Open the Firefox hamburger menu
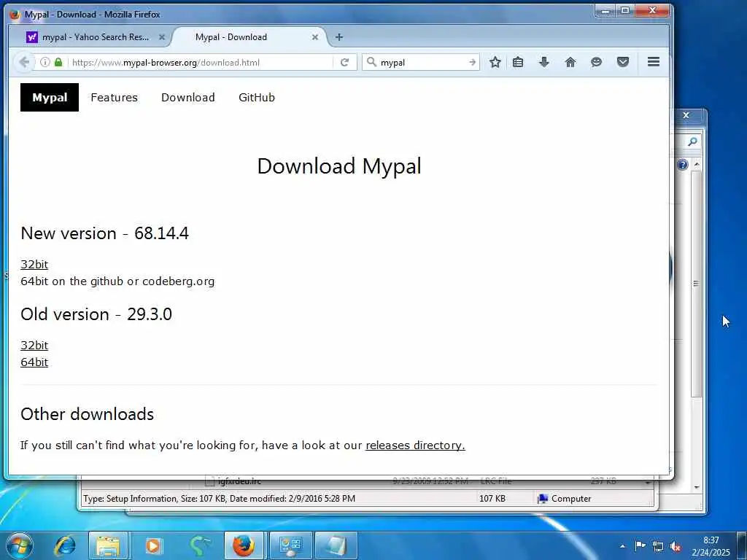The height and width of the screenshot is (560, 747). [654, 62]
